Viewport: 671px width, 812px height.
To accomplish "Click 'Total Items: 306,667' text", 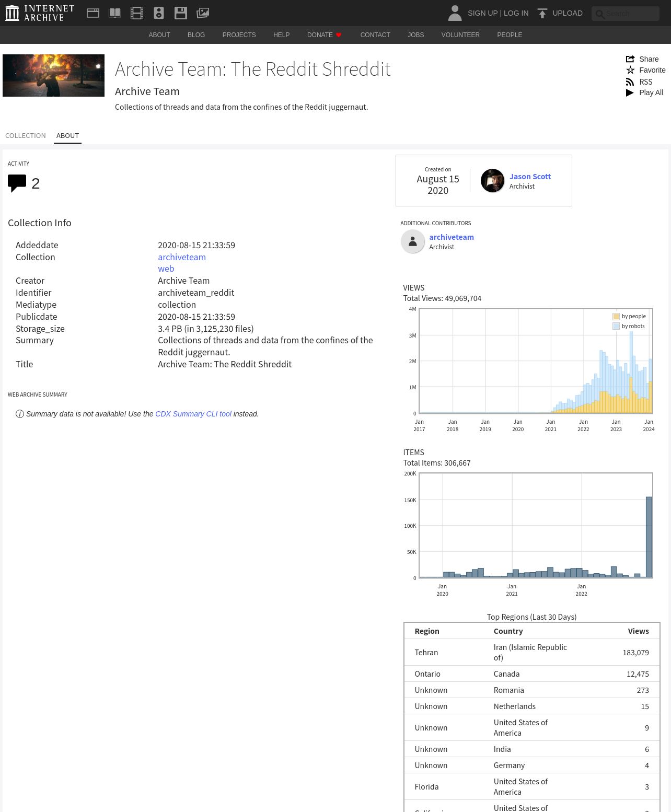I will pyautogui.click(x=437, y=463).
